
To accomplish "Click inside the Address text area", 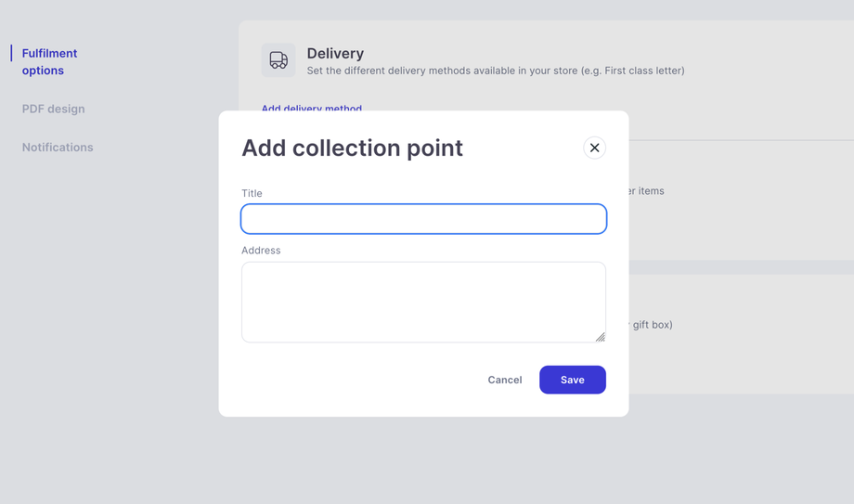I will (x=423, y=302).
